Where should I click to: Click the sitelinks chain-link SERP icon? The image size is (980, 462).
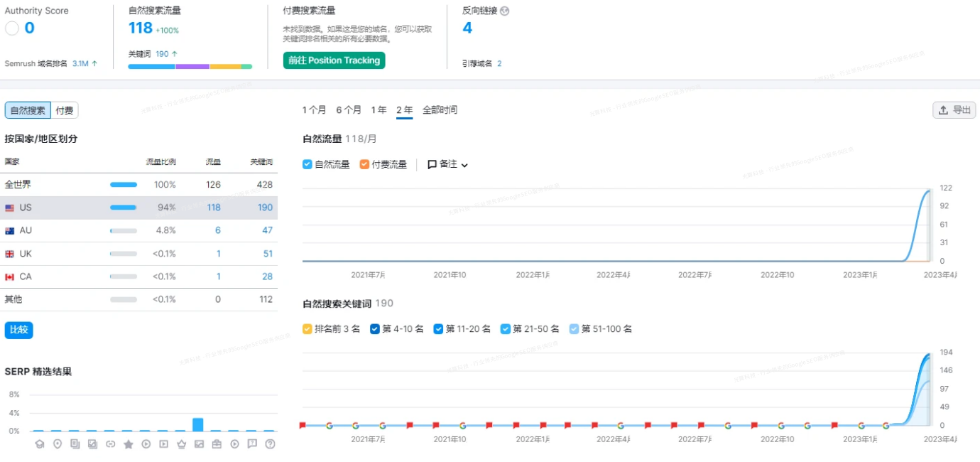[110, 443]
